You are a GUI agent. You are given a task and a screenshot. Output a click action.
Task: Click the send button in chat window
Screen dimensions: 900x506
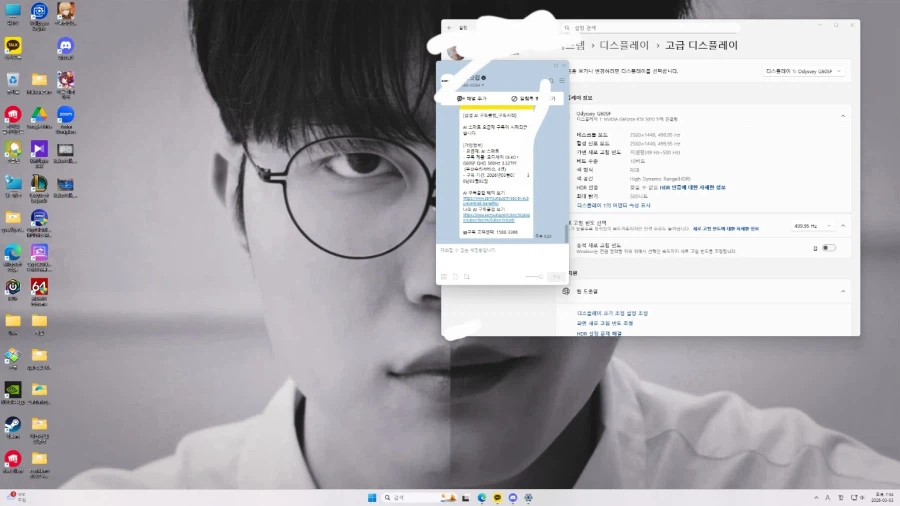(x=556, y=277)
